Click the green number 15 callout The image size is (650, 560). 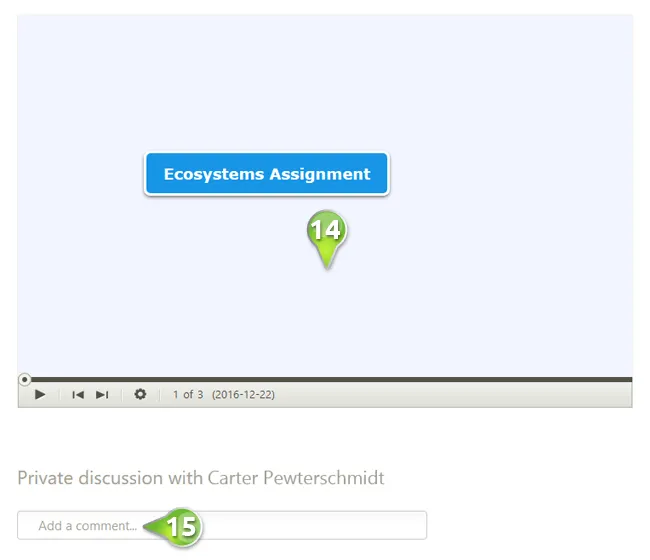pos(181,526)
